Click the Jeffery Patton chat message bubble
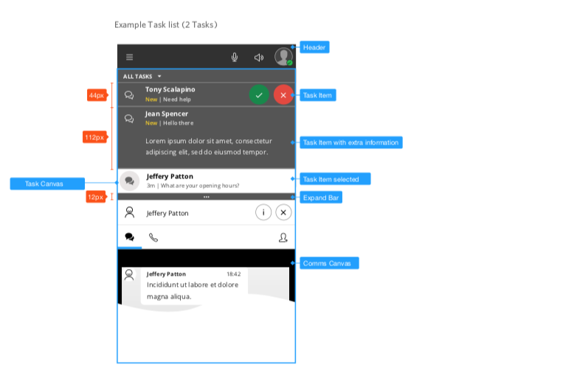 194,285
